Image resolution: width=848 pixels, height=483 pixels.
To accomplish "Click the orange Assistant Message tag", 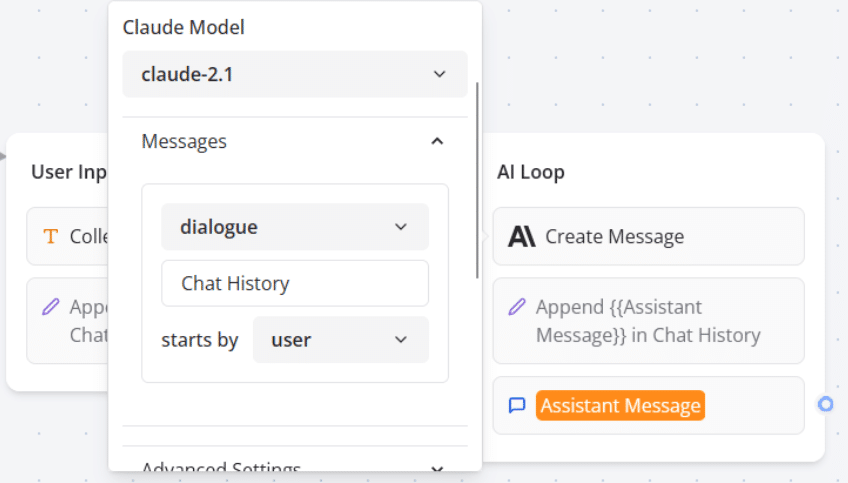I will tap(620, 405).
